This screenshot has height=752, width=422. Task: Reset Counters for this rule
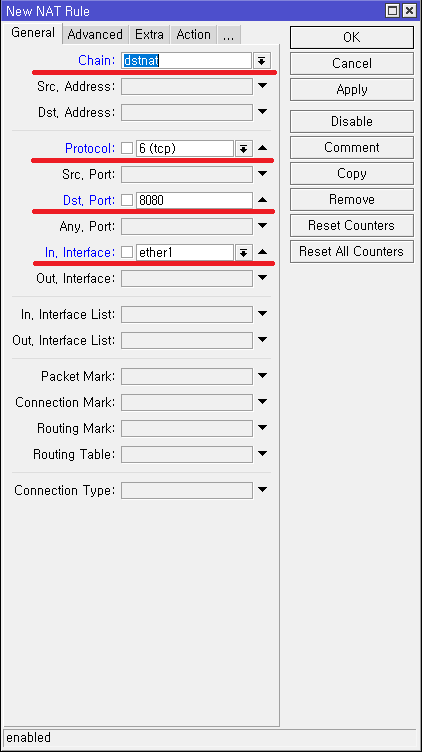tap(352, 225)
